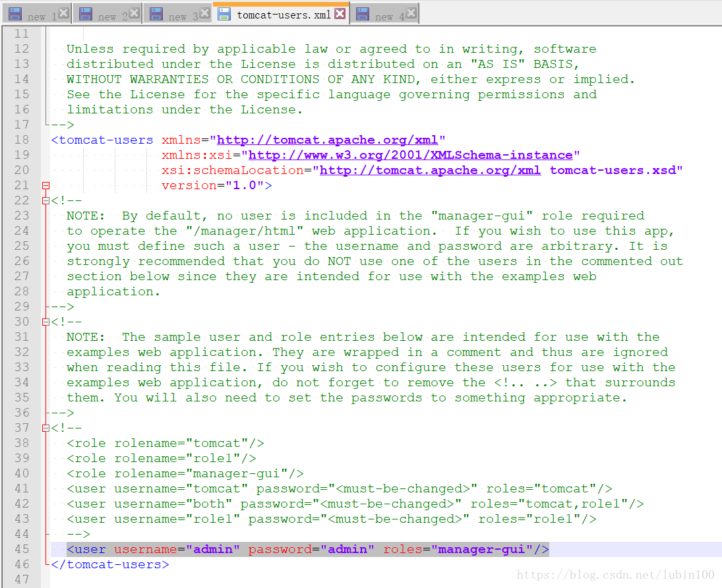Close the new 4 tab
This screenshot has height=588, width=722.
(x=411, y=13)
